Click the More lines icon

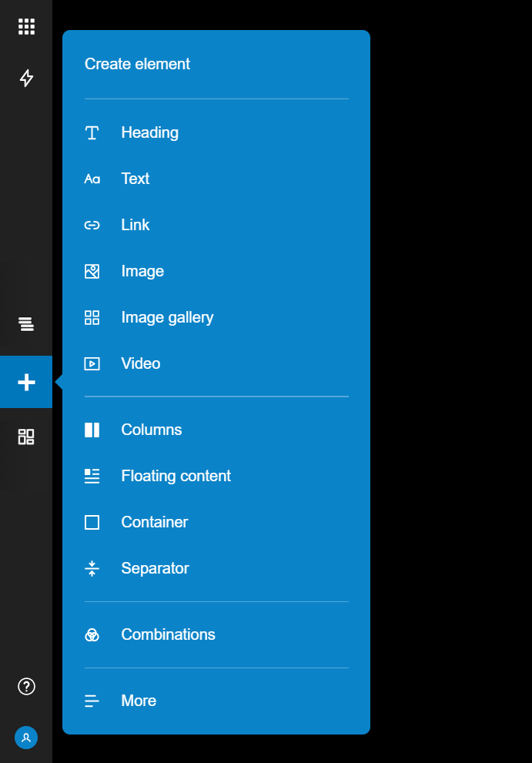(x=92, y=701)
